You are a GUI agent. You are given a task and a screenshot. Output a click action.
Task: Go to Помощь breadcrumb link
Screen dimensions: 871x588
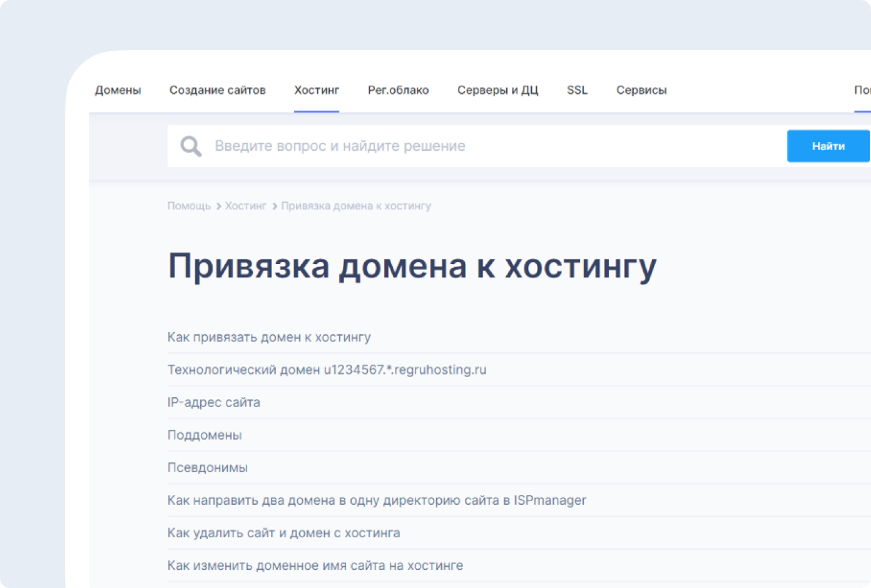tap(189, 206)
